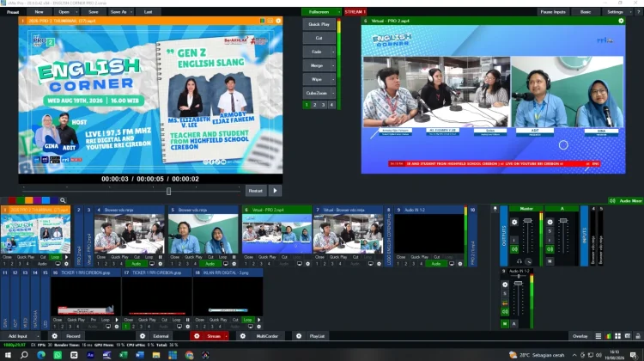Click the Master headphones icon
The width and height of the screenshot is (644, 361).
[519, 261]
